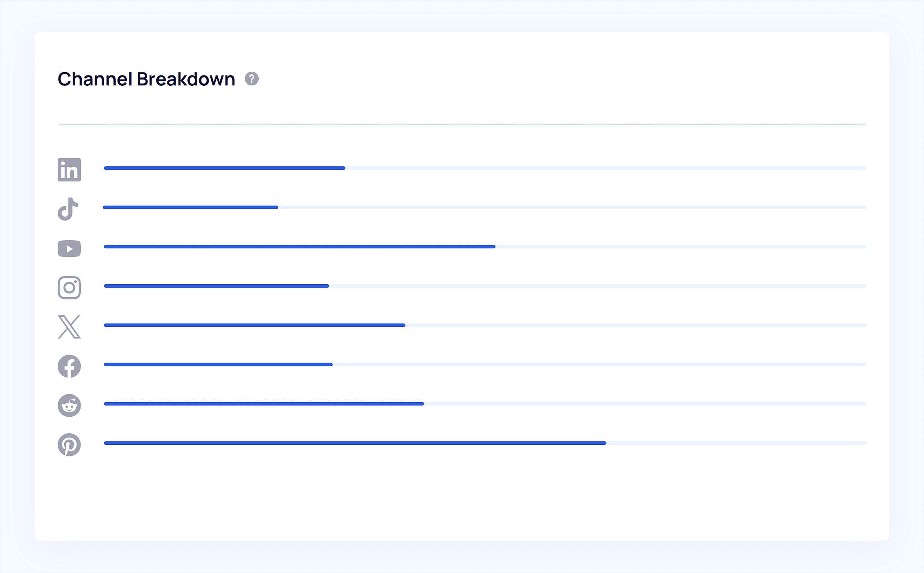Viewport: 924px width, 573px height.
Task: Click the X channel progress bar
Action: [x=485, y=325]
